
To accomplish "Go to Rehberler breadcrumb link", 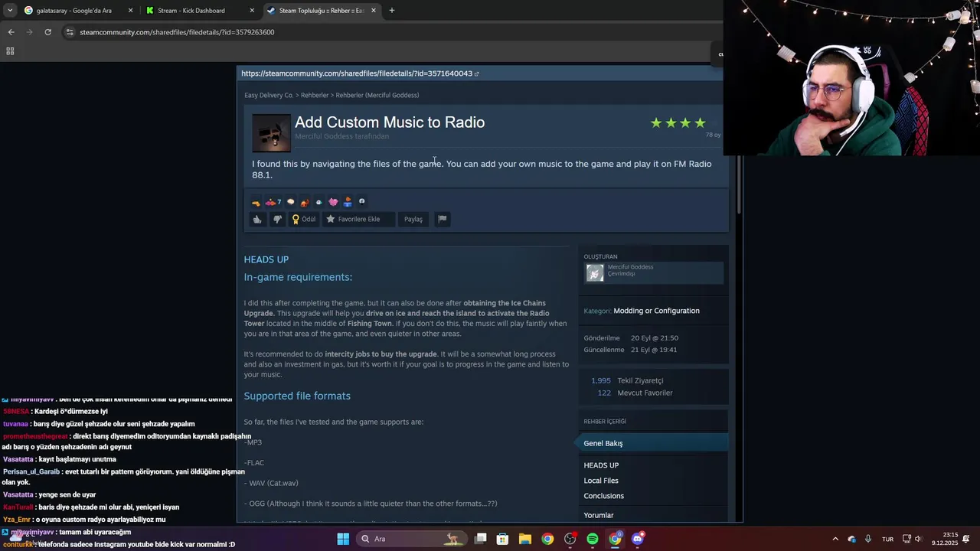I will click(315, 95).
